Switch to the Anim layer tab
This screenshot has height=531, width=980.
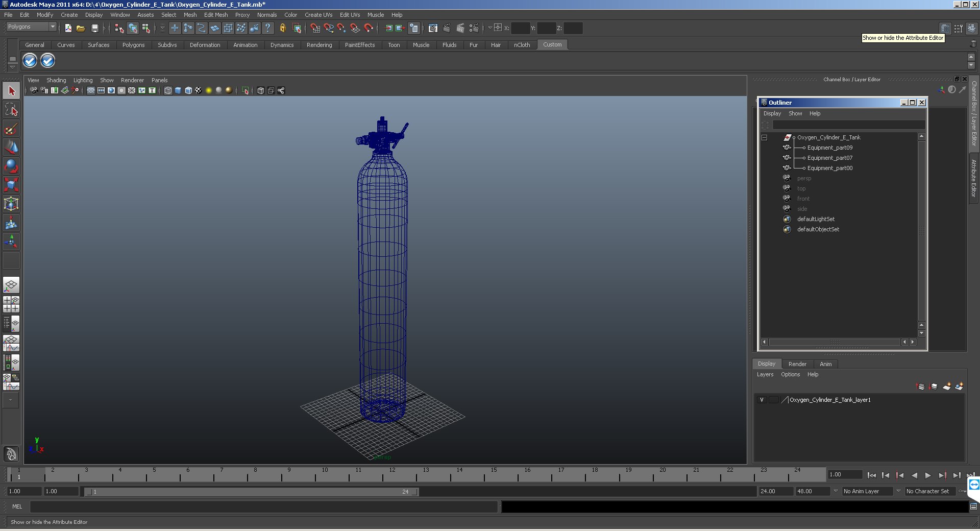pyautogui.click(x=825, y=364)
